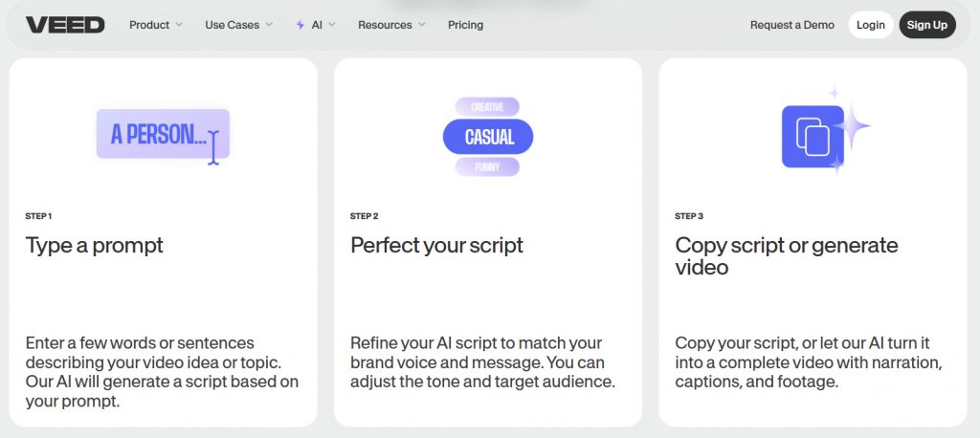Click the VEED logo
This screenshot has height=438, width=980.
[x=65, y=25]
